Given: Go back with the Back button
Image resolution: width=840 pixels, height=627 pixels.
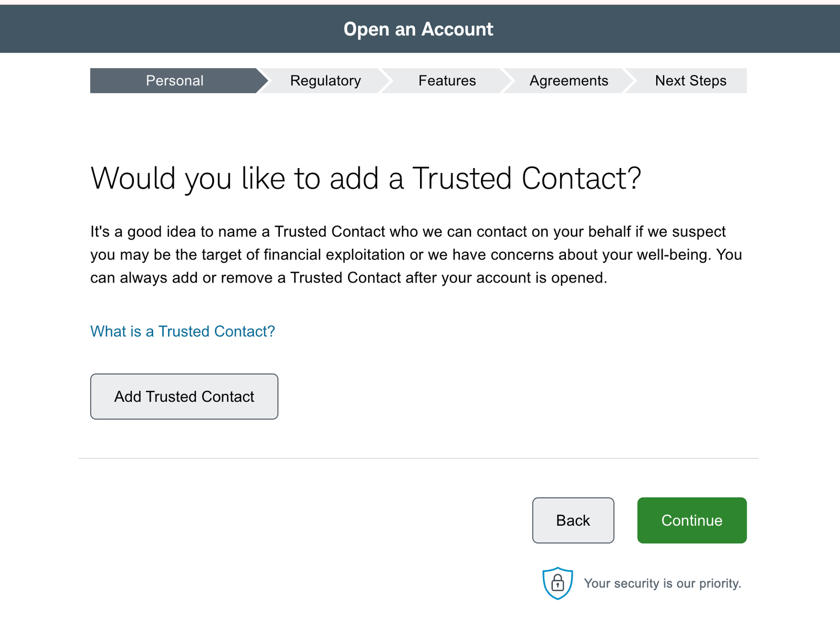Looking at the screenshot, I should 573,520.
